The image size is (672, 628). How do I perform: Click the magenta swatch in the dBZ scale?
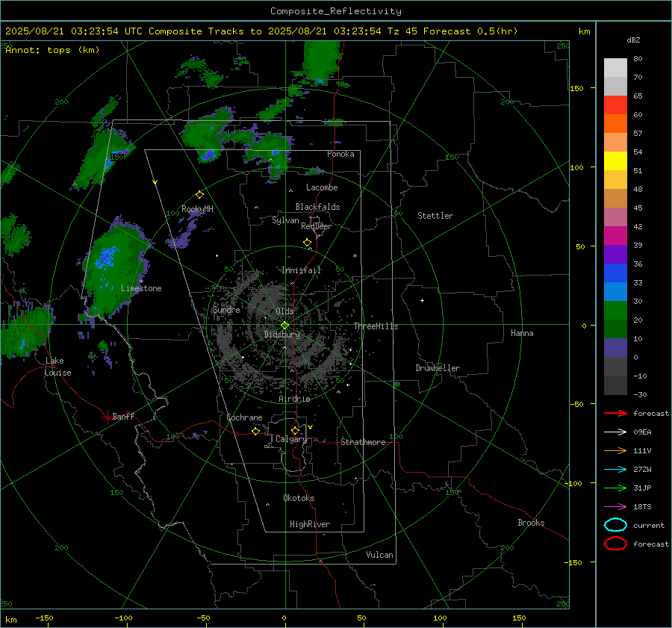[x=615, y=236]
